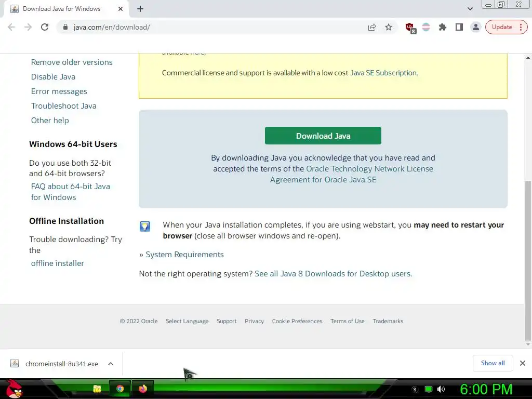Select the Download Java for Windows tab
The width and height of the screenshot is (532, 399).
pos(61,9)
